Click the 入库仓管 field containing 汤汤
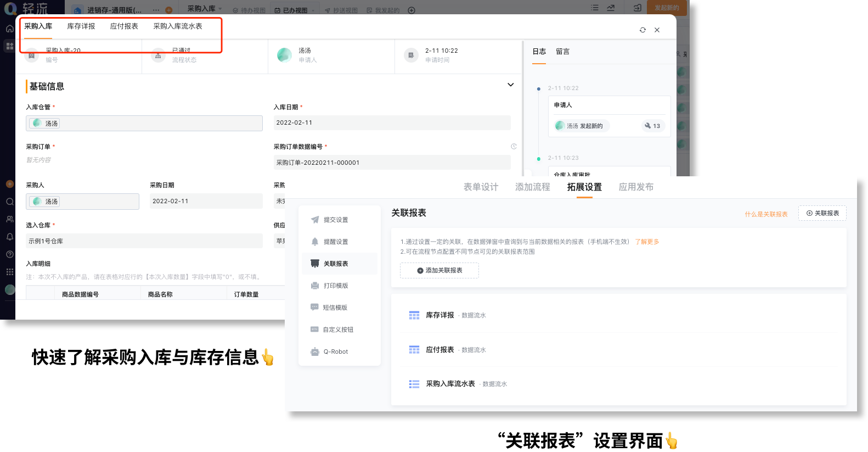The height and width of the screenshot is (452, 868). point(144,124)
